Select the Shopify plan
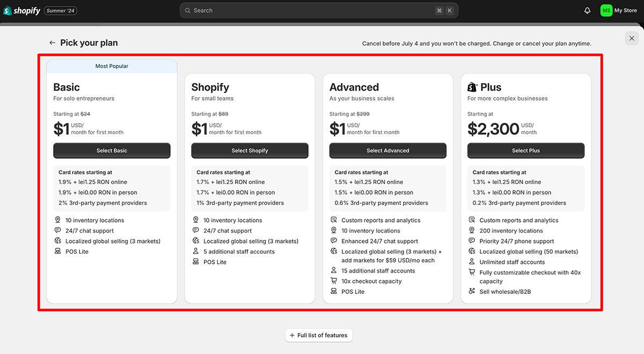Viewport: 644px width, 354px height. [x=250, y=151]
